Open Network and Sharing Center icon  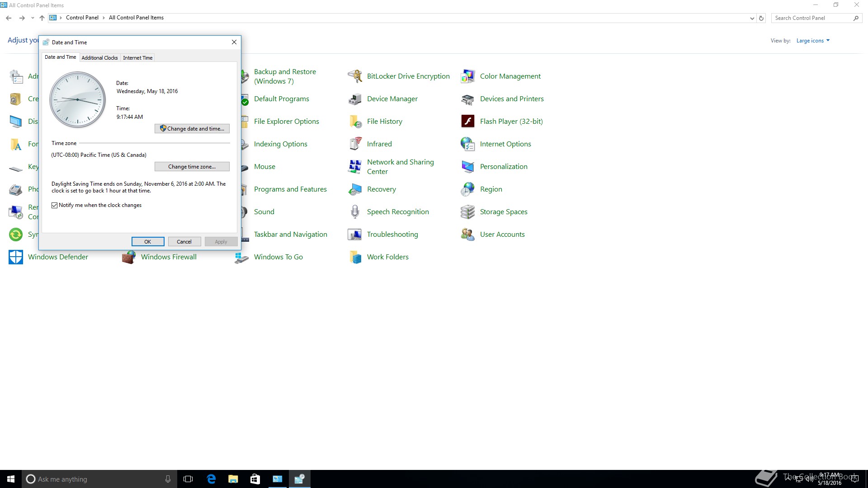[x=355, y=167]
